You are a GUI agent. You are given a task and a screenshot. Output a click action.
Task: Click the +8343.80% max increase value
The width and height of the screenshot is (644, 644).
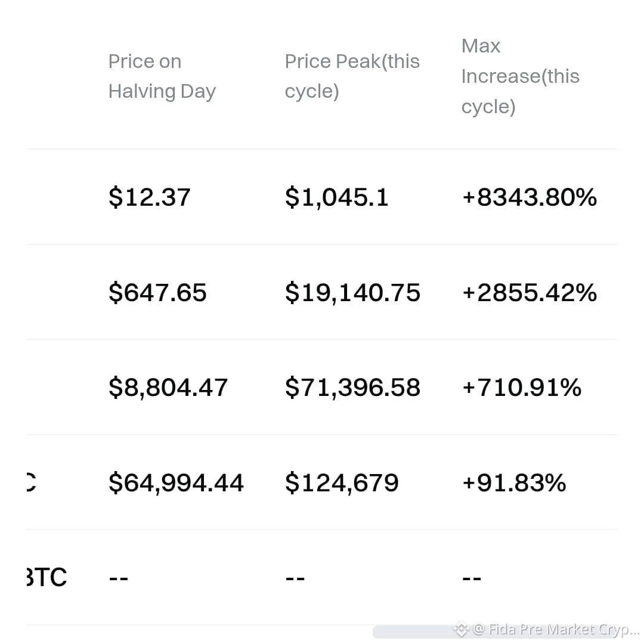530,197
